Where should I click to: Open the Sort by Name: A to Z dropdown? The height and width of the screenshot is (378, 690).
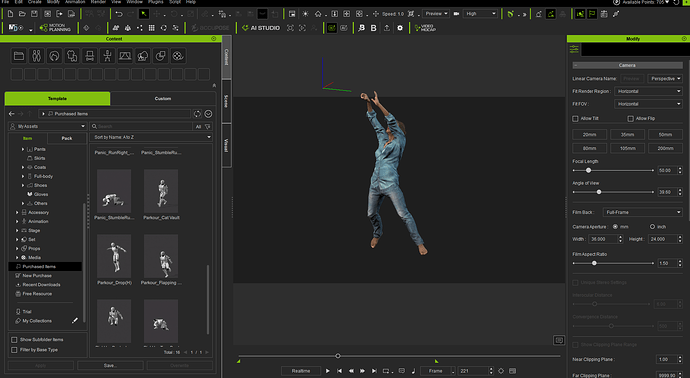click(151, 137)
